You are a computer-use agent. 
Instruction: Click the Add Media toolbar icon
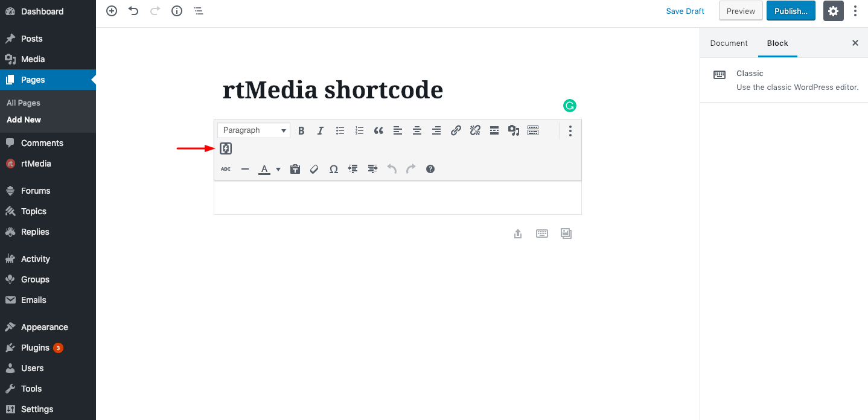514,130
